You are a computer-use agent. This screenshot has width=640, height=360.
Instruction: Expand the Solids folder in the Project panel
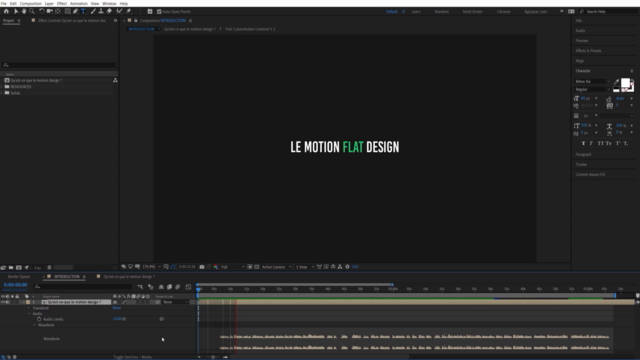(2, 93)
